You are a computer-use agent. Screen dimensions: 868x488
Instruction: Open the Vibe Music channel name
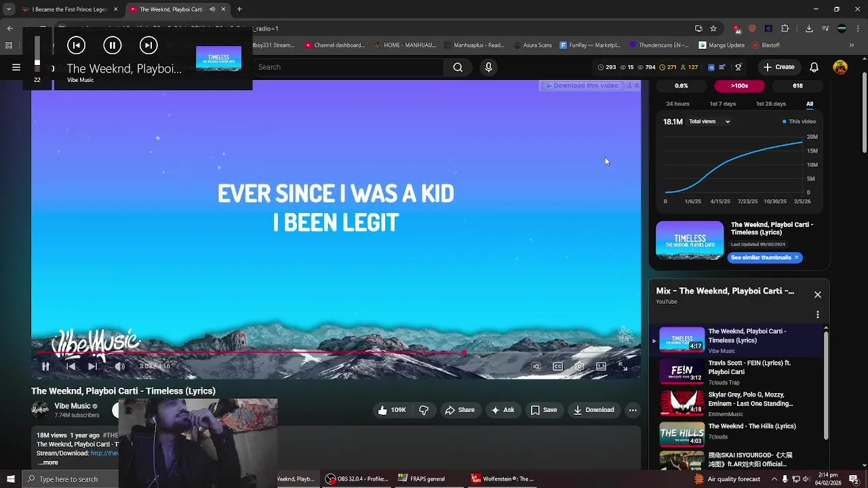[x=72, y=406]
